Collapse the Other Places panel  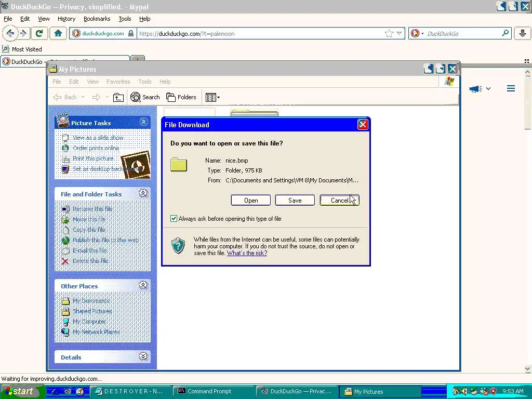click(143, 285)
